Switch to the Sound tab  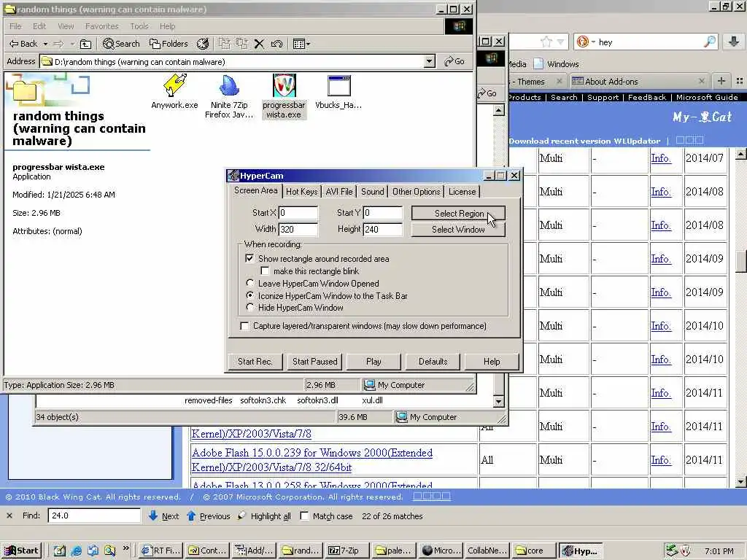[x=372, y=192]
